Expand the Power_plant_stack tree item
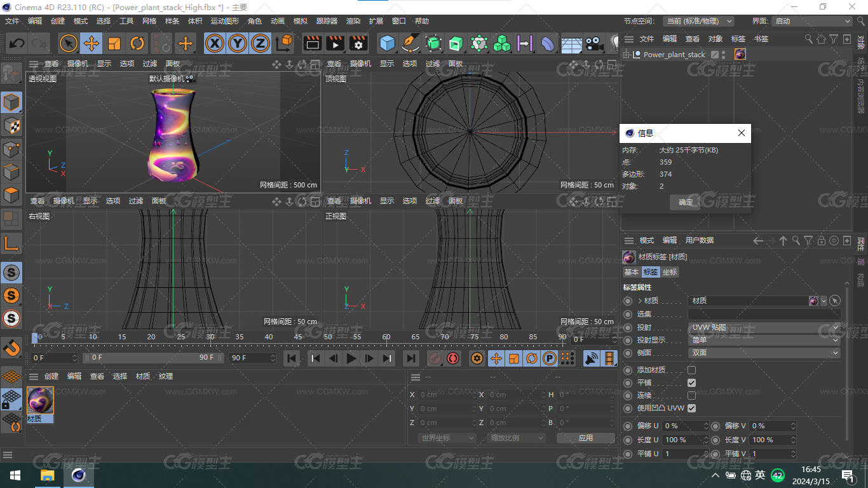The width and height of the screenshot is (868, 488). (627, 55)
